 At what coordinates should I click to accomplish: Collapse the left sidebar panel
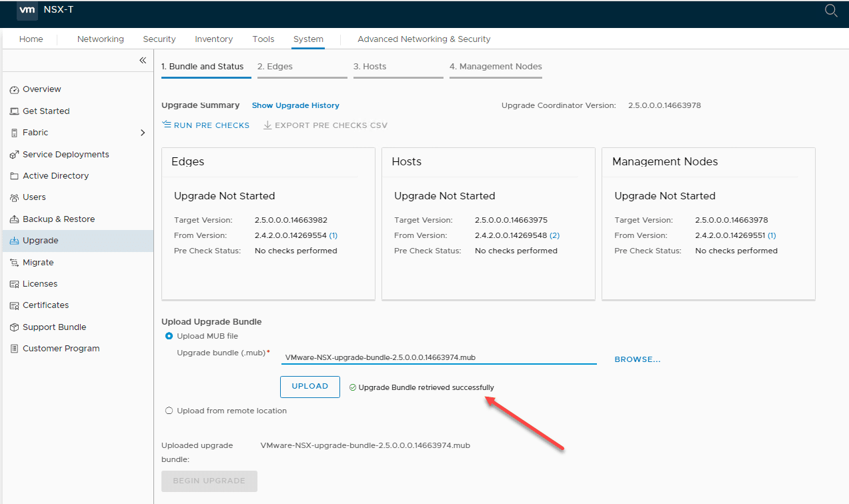coord(142,60)
